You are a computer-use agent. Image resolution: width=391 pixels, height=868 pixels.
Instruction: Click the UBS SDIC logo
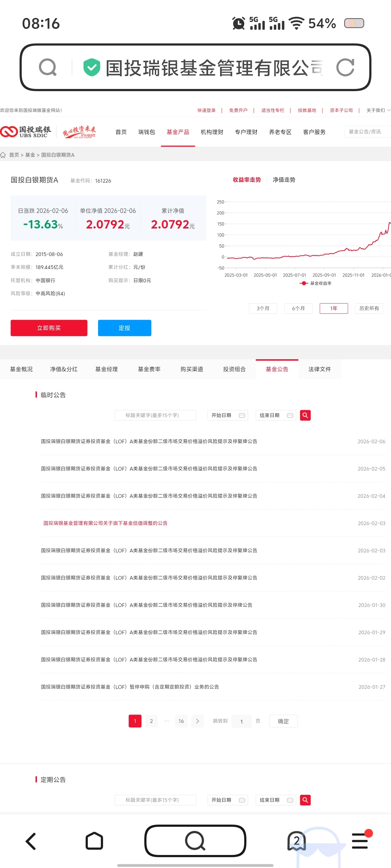click(x=26, y=132)
